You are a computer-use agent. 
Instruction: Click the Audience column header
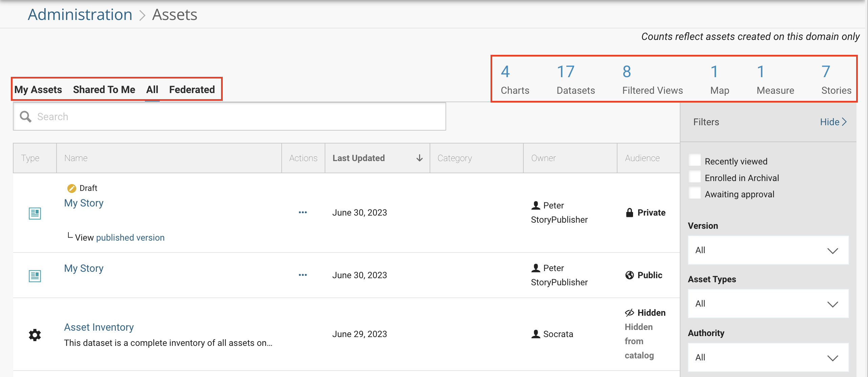pos(649,158)
